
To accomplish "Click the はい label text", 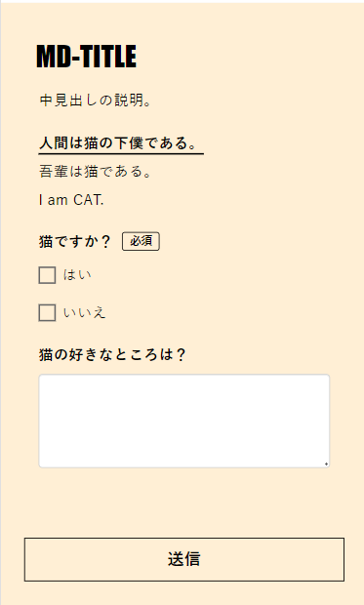I will click(x=78, y=275).
